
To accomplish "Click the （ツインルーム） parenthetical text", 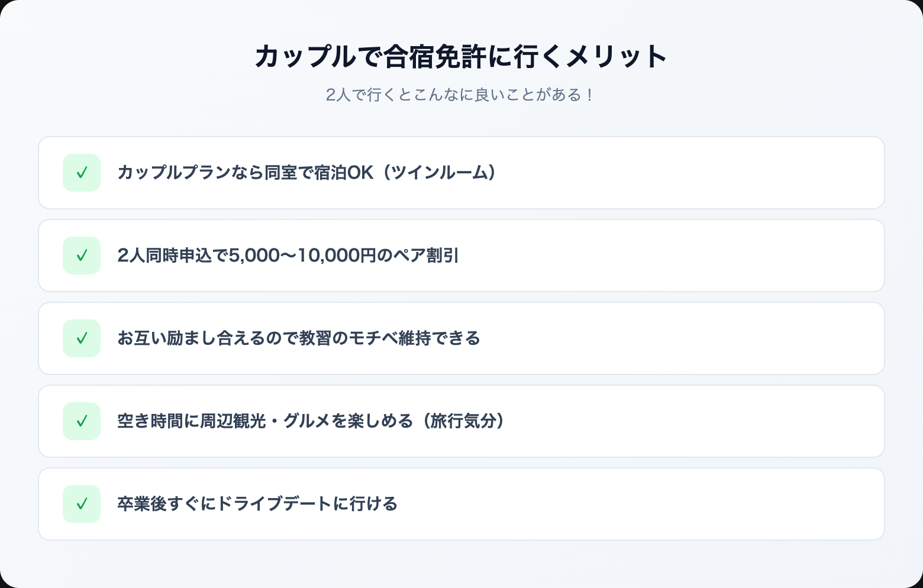I will pyautogui.click(x=439, y=173).
